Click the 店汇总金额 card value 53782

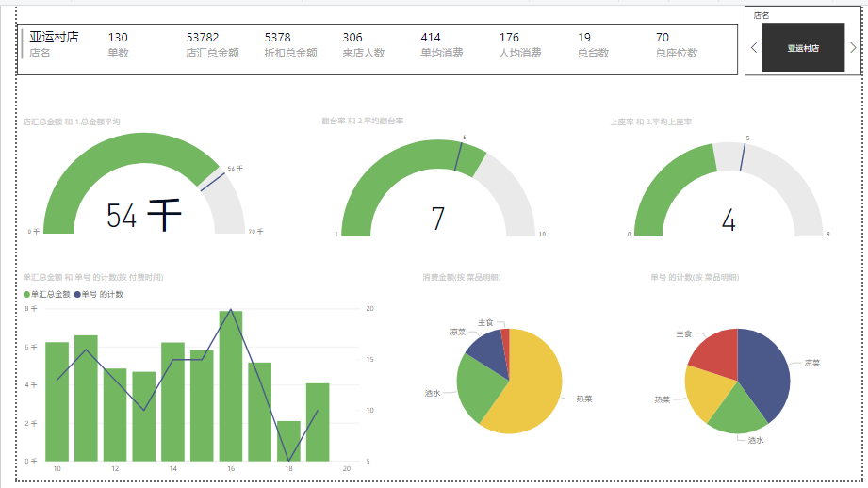[x=203, y=37]
